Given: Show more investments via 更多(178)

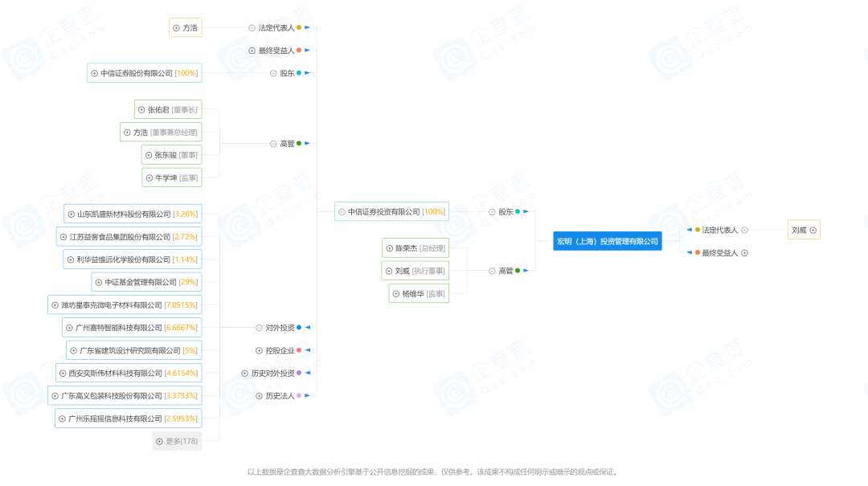Looking at the screenshot, I should 177,441.
